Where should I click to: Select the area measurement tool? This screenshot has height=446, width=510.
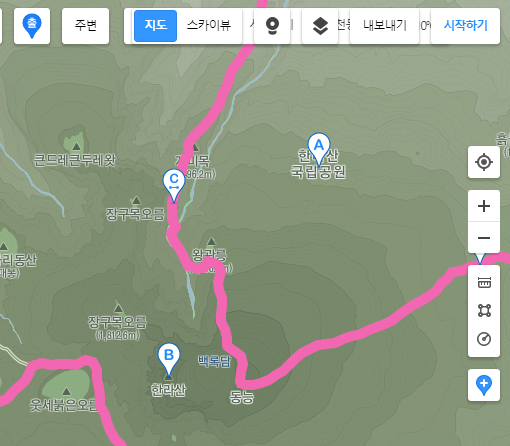tap(484, 310)
